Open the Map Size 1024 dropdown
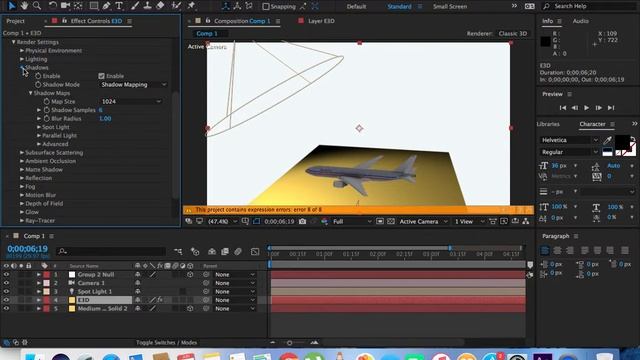The width and height of the screenshot is (640, 360). tap(131, 101)
